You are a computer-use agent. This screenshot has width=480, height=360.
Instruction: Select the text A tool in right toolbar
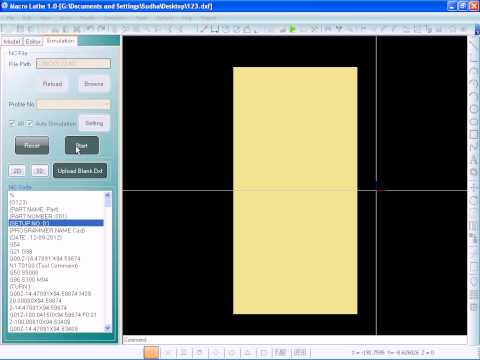tap(473, 159)
